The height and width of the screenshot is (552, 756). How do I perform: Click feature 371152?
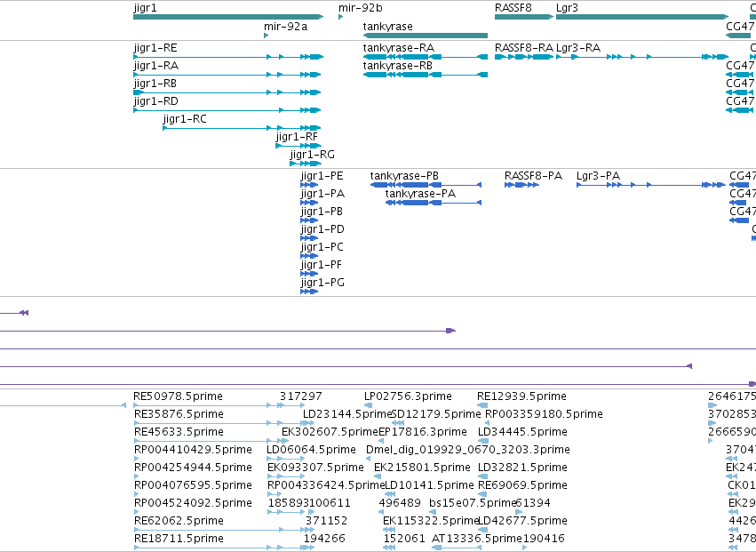326,521
